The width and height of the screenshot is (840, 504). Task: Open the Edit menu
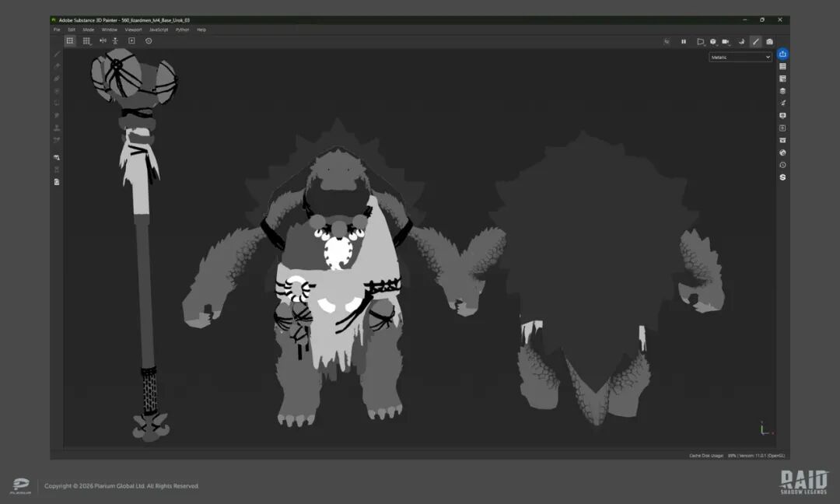[72, 30]
